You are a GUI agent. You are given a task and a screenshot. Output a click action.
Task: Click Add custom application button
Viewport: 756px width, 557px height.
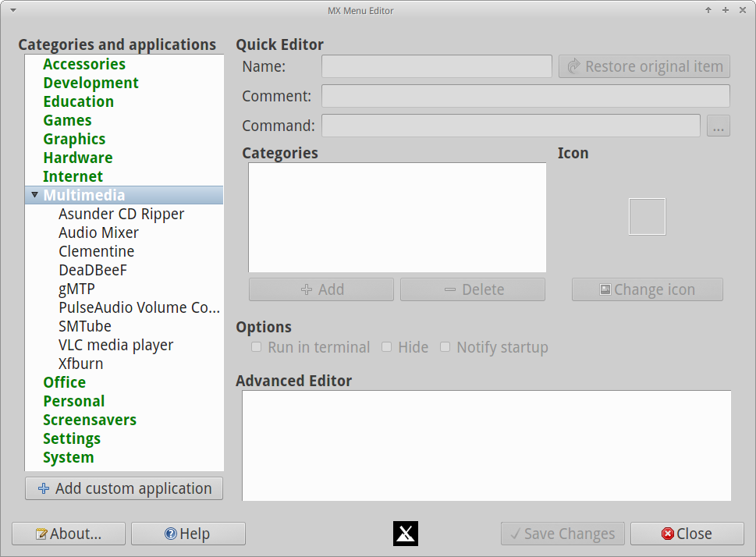pos(124,488)
